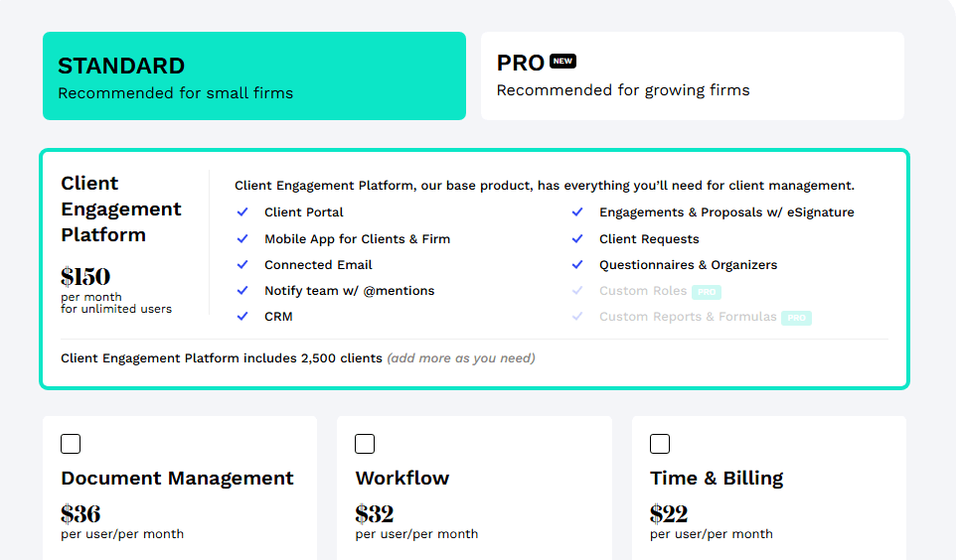Click the Client Engagement Platform heading
This screenshot has width=960, height=560.
[121, 209]
